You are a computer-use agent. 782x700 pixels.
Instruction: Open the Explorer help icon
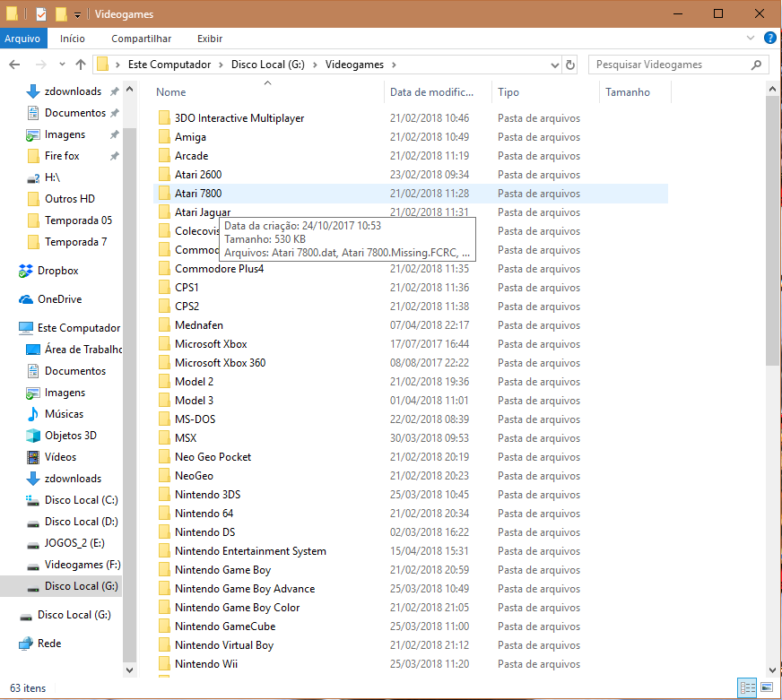coord(770,38)
